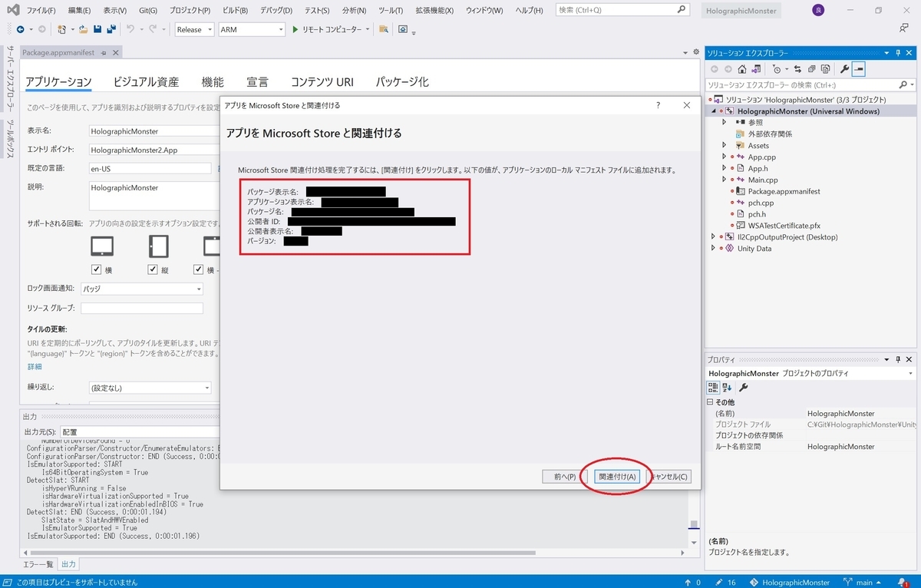Expand the Il2CppOutputProject (Desktop) node
921x588 pixels.
point(713,236)
